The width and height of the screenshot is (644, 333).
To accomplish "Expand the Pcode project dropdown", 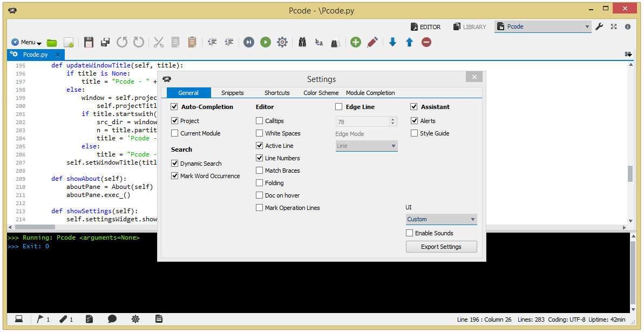I will (543, 26).
